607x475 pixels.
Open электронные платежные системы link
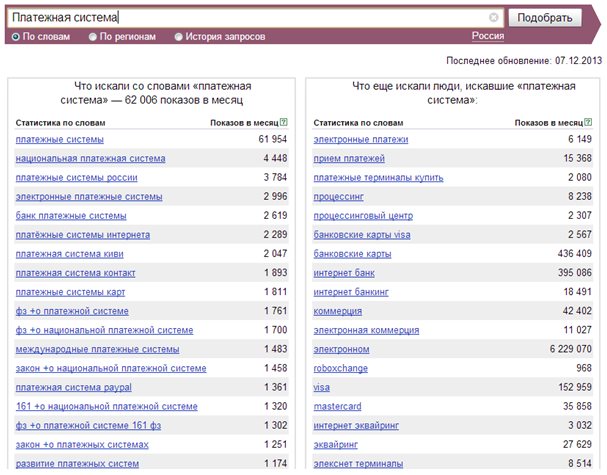[x=89, y=197]
